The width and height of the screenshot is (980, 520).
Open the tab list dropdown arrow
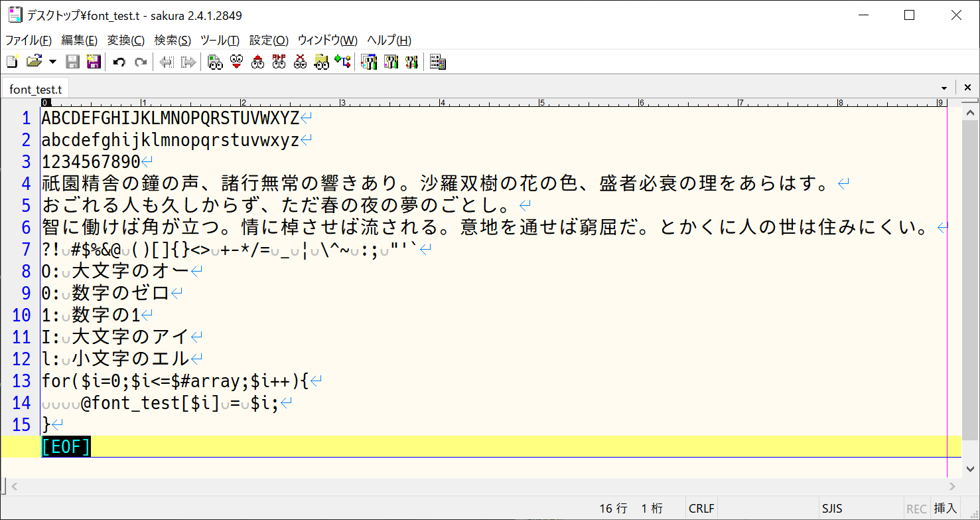944,88
